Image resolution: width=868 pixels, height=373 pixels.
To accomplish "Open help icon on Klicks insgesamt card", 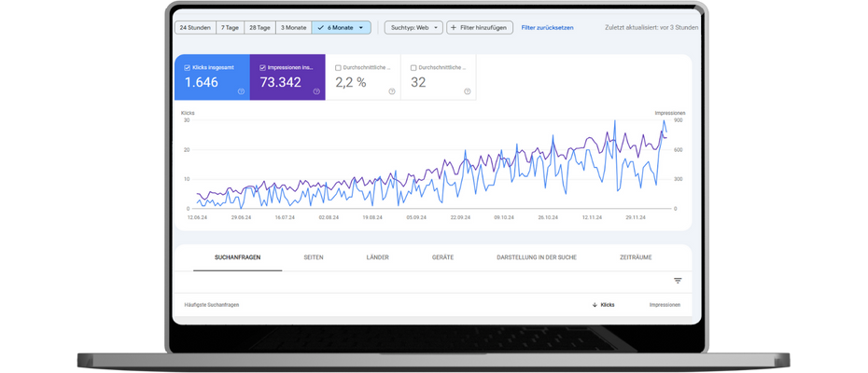I will point(241,92).
